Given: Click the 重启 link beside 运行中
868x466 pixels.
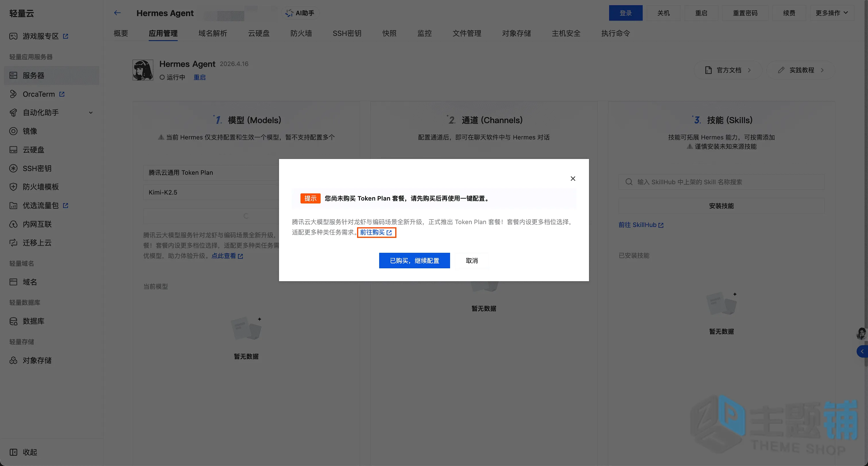Looking at the screenshot, I should (199, 77).
